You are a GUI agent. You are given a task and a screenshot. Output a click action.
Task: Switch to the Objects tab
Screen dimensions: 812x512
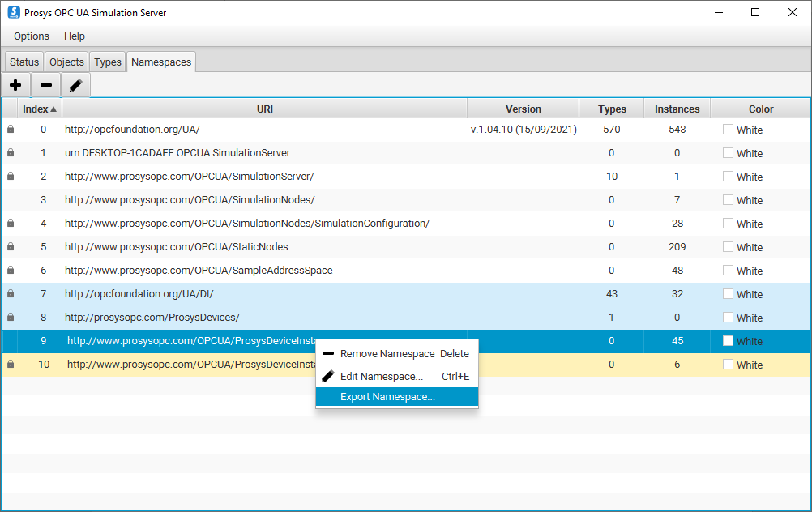point(66,62)
